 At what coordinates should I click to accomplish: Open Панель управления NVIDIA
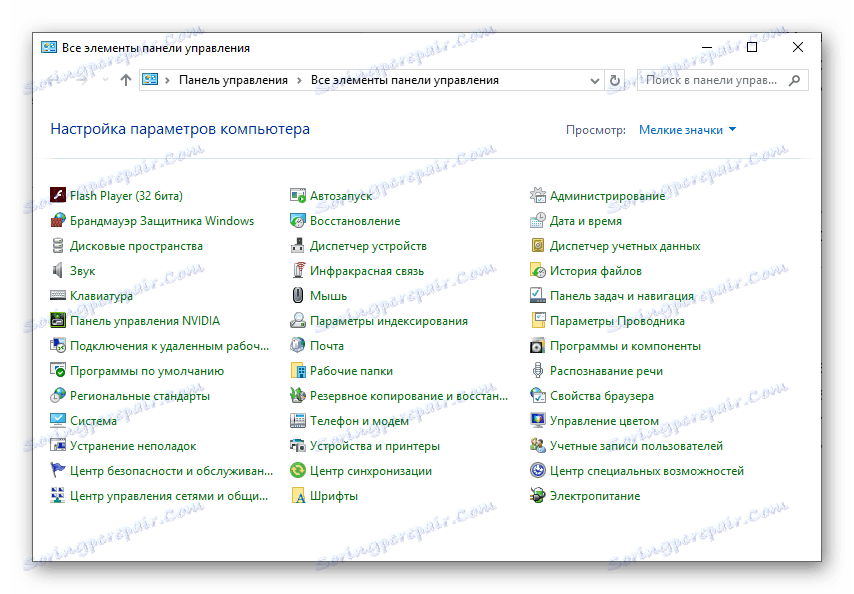(x=145, y=320)
